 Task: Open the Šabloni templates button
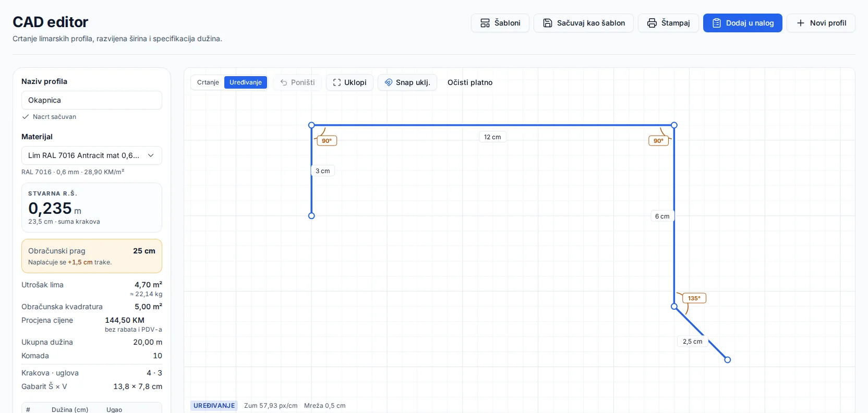coord(500,23)
